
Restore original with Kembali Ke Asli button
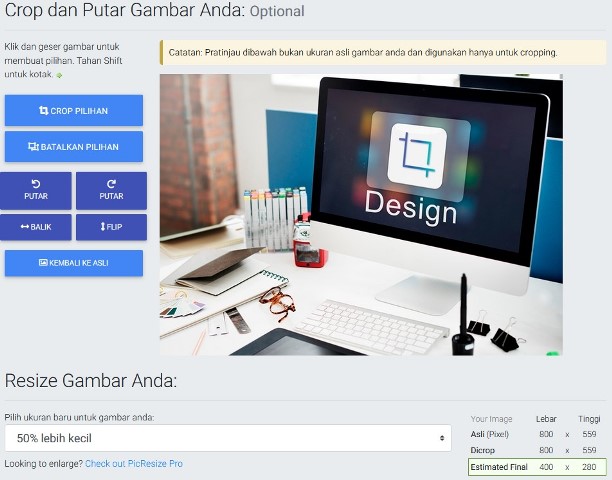74,263
